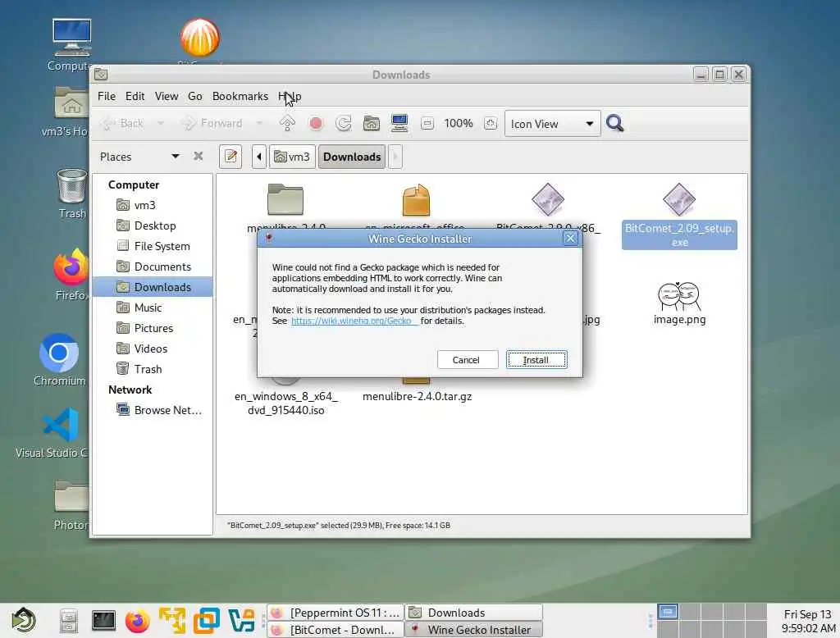Expand the Forward history dropdown arrow
This screenshot has width=840, height=638.
click(259, 124)
